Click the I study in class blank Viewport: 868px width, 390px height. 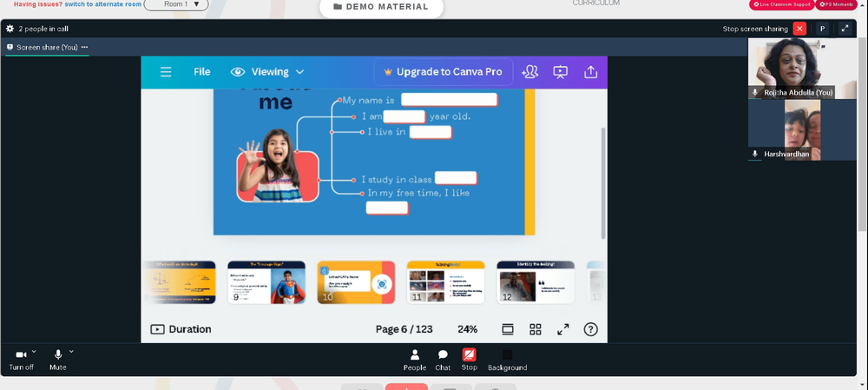(456, 178)
